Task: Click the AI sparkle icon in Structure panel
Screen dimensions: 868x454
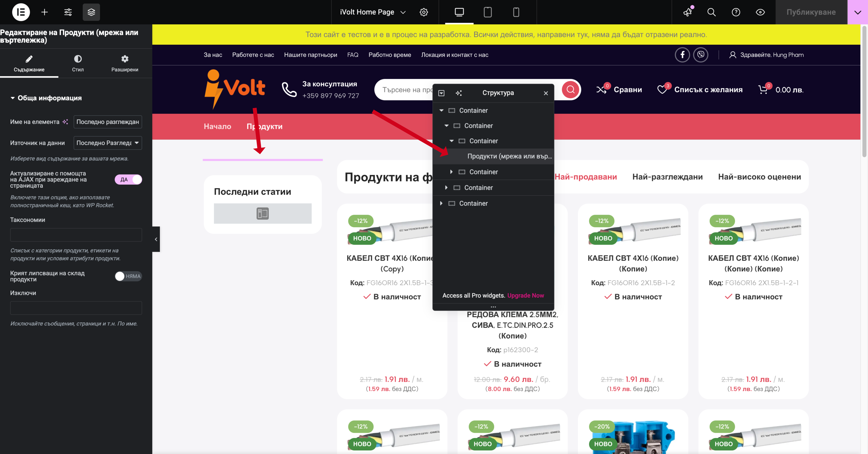Action: coord(459,93)
